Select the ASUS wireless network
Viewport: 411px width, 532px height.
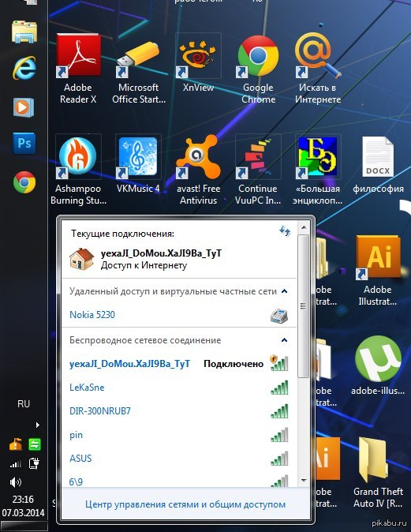(179, 459)
